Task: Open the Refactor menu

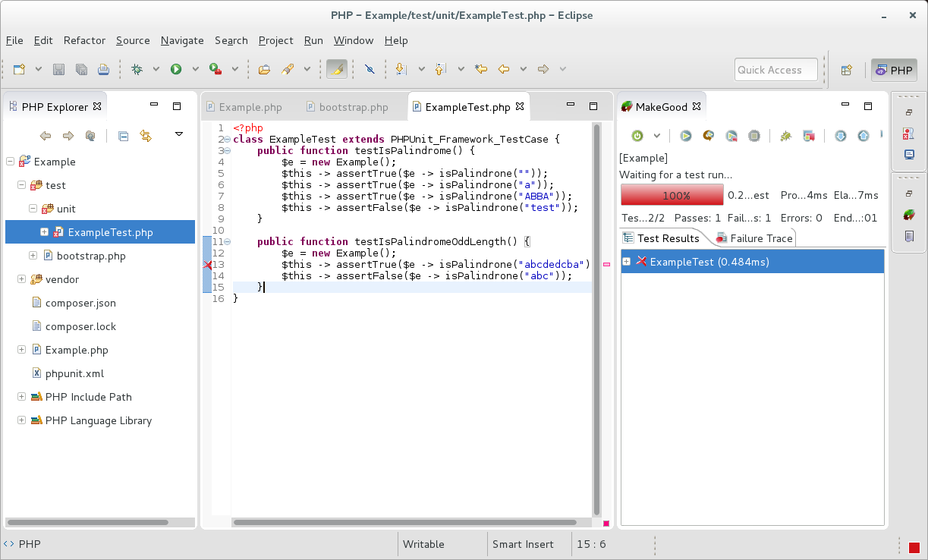Action: (x=84, y=40)
